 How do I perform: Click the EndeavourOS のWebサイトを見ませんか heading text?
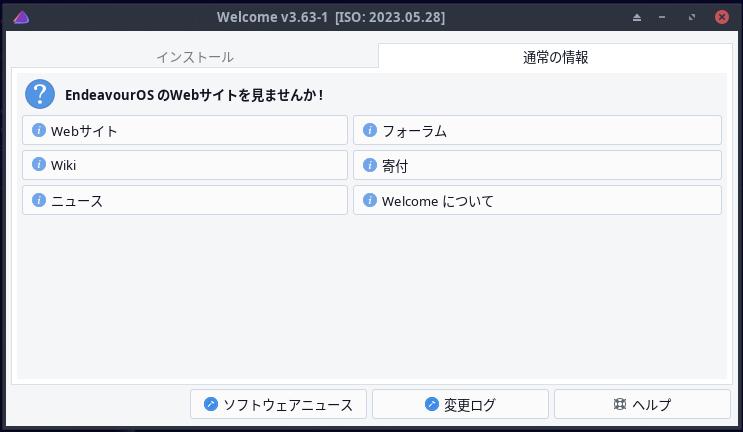[194, 95]
